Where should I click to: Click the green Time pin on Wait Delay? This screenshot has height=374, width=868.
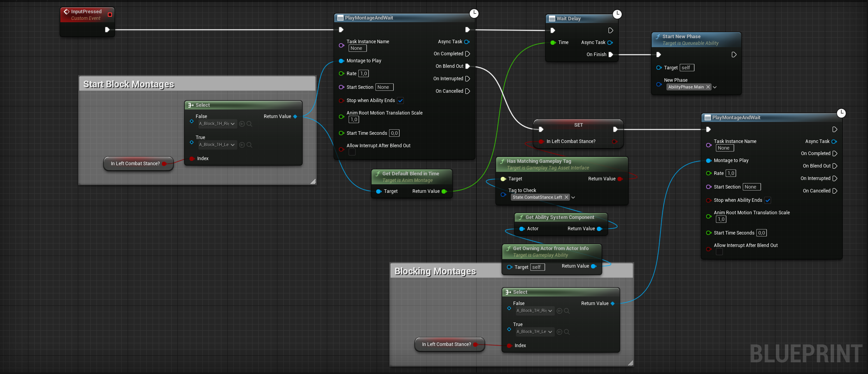pyautogui.click(x=553, y=42)
